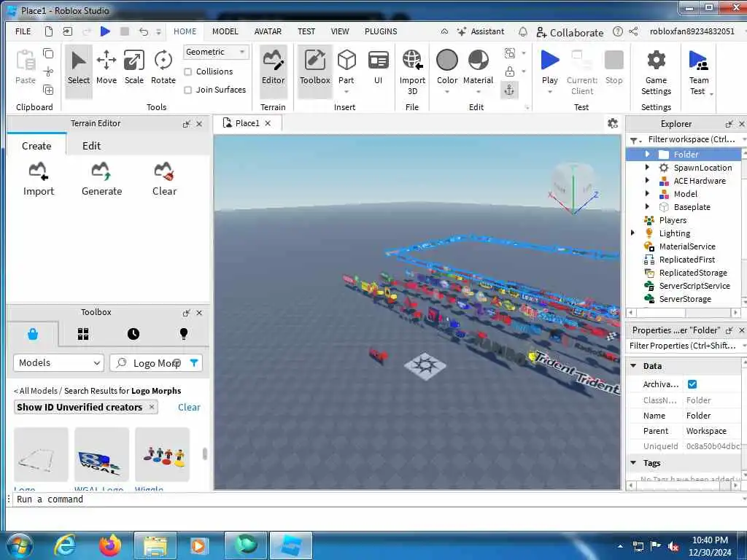Open Game Settings
747x560 pixels.
tap(656, 71)
